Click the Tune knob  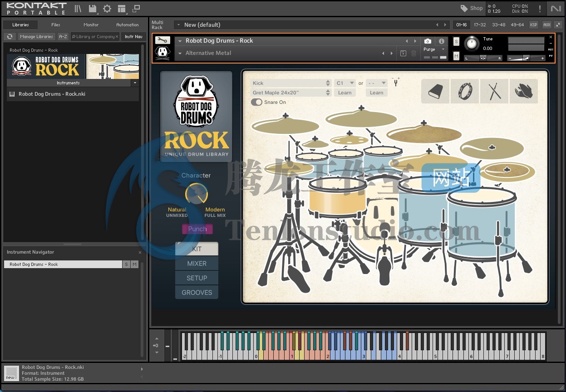click(x=472, y=44)
